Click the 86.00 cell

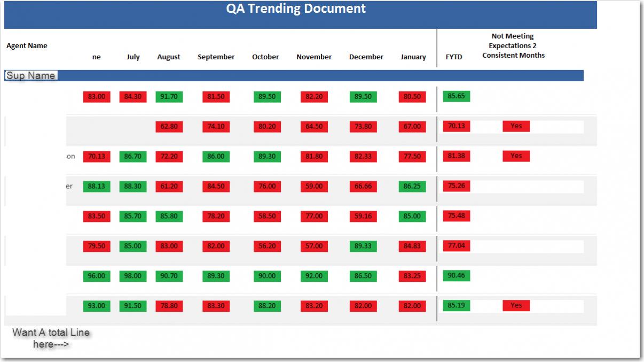(216, 157)
